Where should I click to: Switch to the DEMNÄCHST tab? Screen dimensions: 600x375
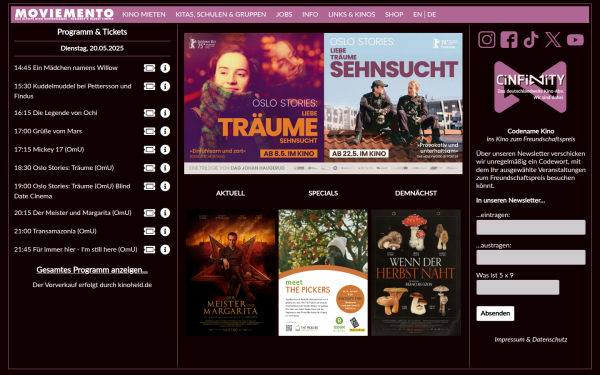tap(416, 193)
